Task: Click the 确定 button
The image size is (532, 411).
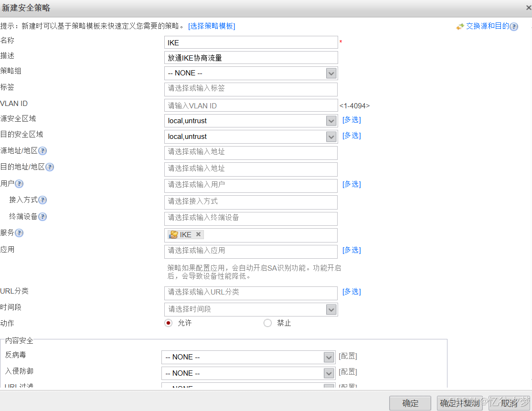Action: 410,403
